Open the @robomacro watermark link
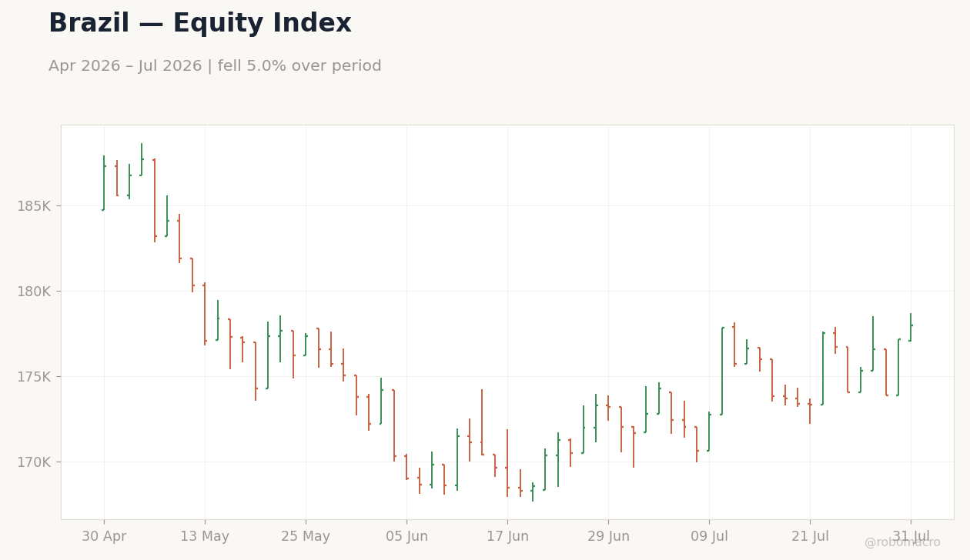The image size is (970, 560). [902, 542]
